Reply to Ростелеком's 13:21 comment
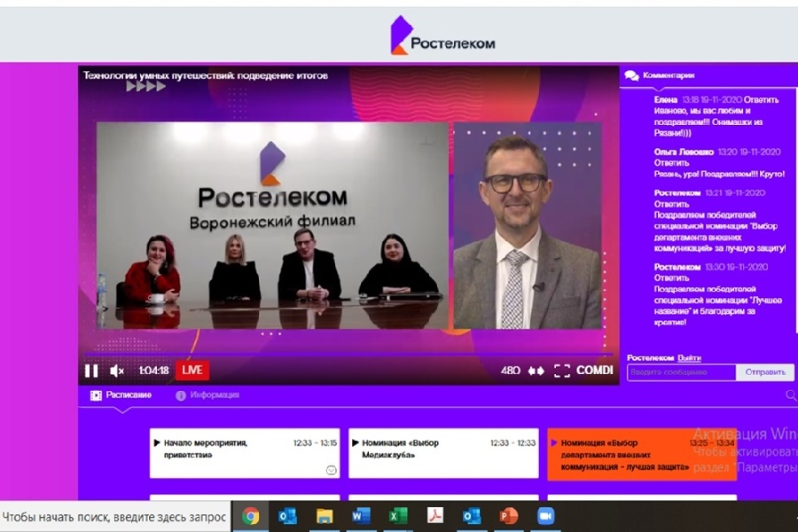Screen dimensions: 798x532 [x=671, y=204]
